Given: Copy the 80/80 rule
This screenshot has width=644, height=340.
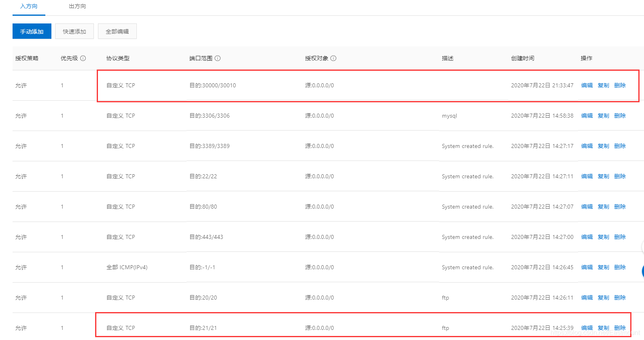Looking at the screenshot, I should coord(604,207).
